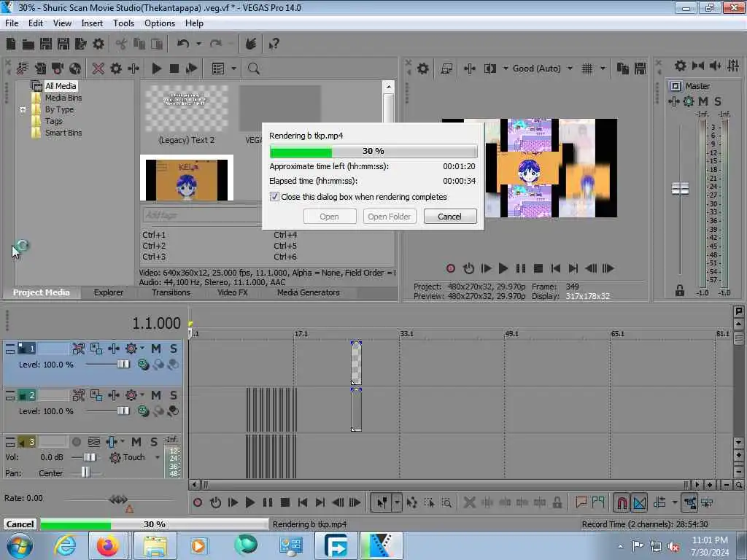Click Cancel button in bottom status bar

(x=20, y=524)
